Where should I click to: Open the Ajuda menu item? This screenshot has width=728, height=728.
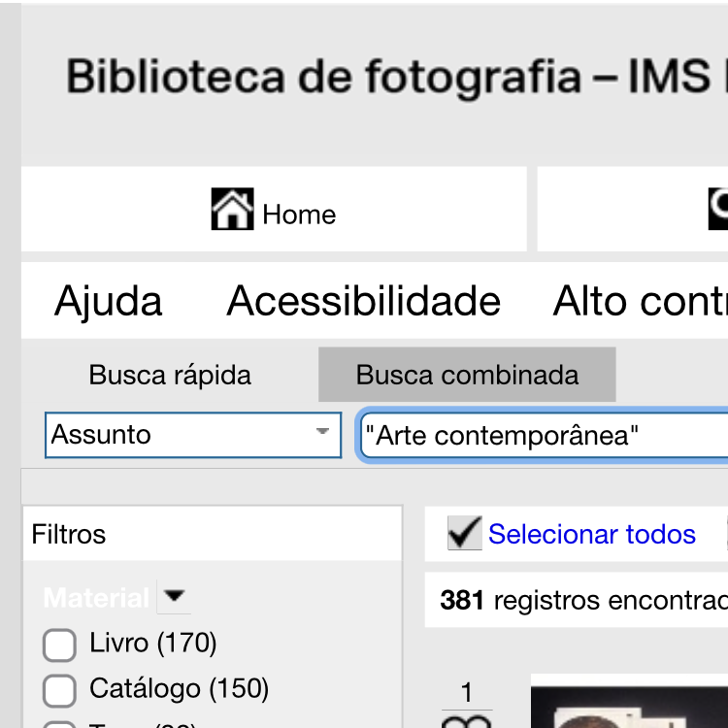coord(108,301)
